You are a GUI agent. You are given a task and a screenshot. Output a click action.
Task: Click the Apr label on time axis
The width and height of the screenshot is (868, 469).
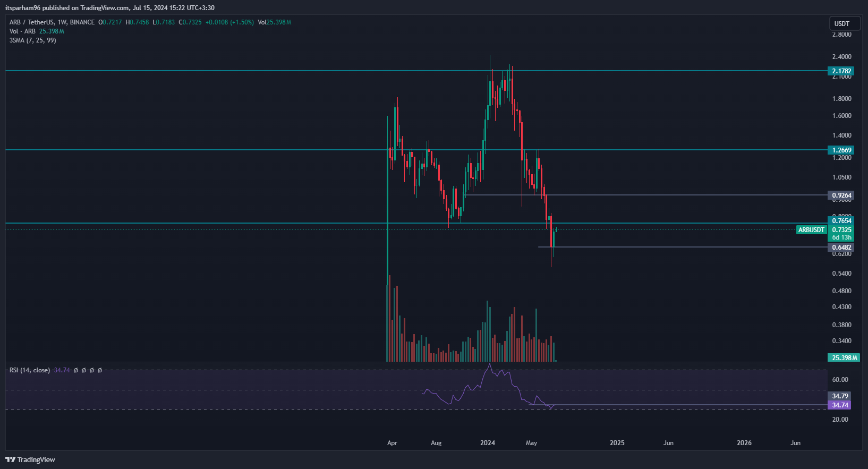click(392, 442)
